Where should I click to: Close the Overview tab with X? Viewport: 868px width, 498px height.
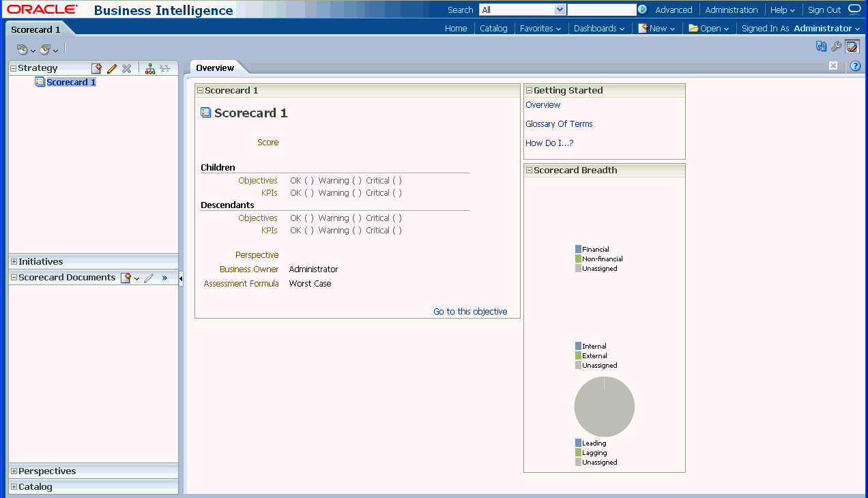pyautogui.click(x=833, y=65)
